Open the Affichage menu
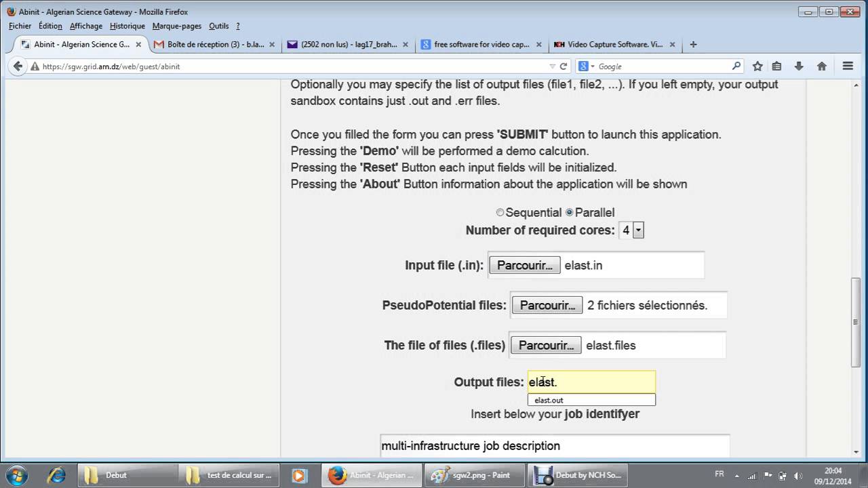Screen dimensions: 868x488 click(86, 26)
